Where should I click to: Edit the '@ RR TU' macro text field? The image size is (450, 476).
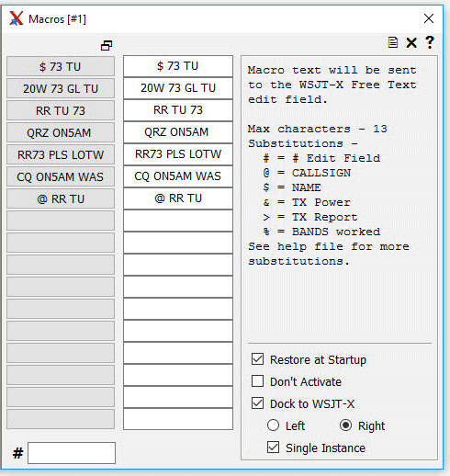coord(178,198)
